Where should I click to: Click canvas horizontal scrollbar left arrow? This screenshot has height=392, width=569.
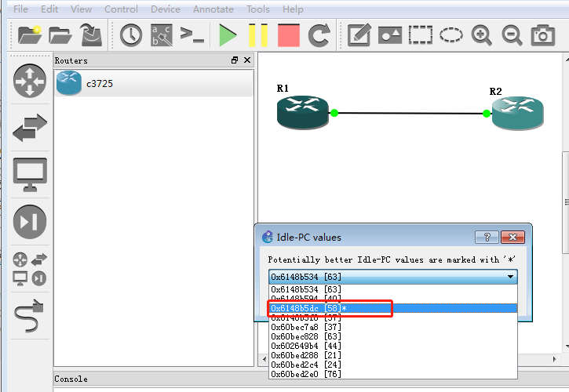[264, 359]
